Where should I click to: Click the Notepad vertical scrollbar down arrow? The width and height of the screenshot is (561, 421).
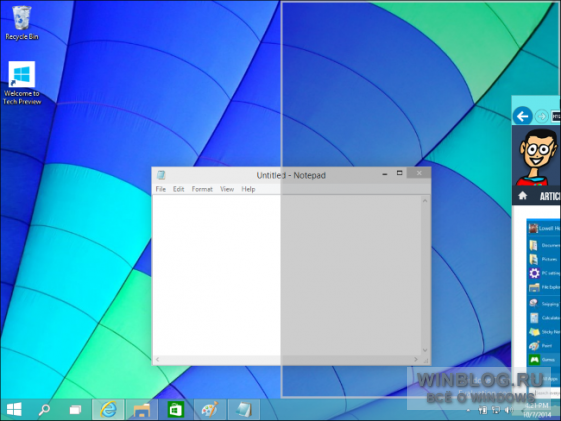click(425, 350)
